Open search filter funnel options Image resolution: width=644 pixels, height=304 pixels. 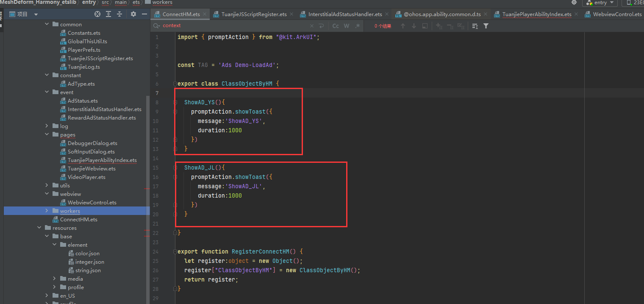(486, 26)
